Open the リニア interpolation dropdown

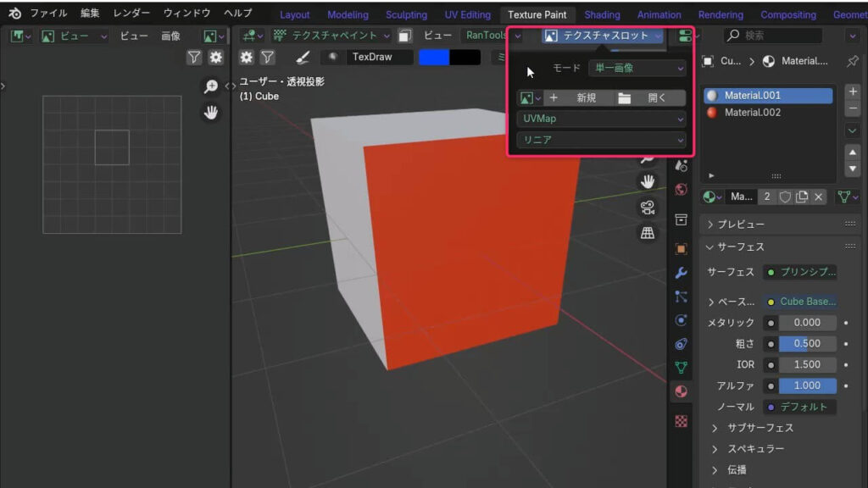point(602,140)
